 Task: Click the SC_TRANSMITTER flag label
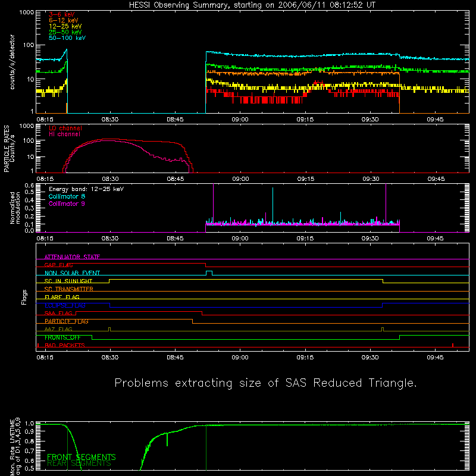(x=68, y=289)
